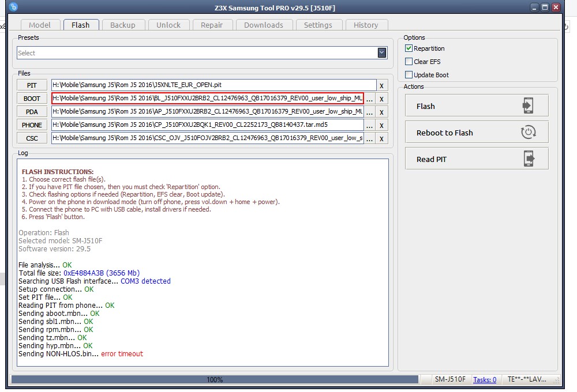Click 'Sending aboot.mbn... OK' log line
577x392 pixels.
coord(59,313)
